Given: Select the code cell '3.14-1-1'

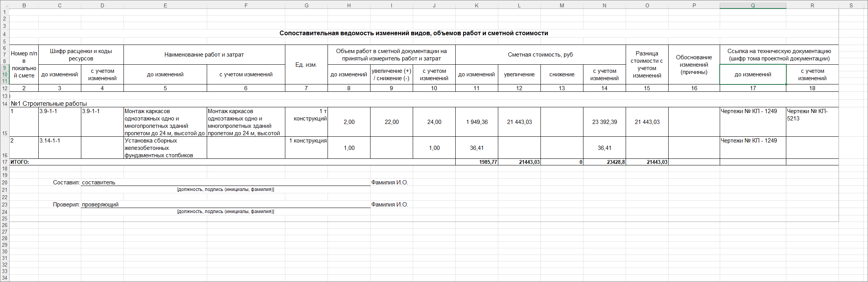Looking at the screenshot, I should 60,148.
